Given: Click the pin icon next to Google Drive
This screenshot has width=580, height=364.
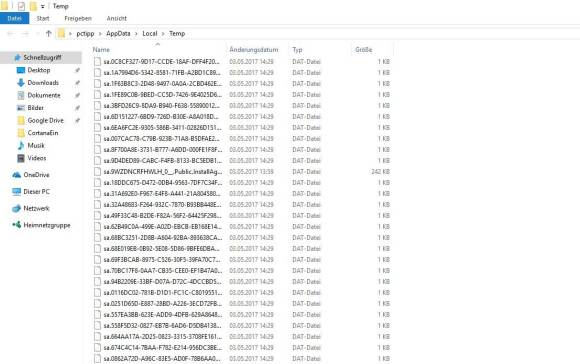Looking at the screenshot, I should click(77, 120).
